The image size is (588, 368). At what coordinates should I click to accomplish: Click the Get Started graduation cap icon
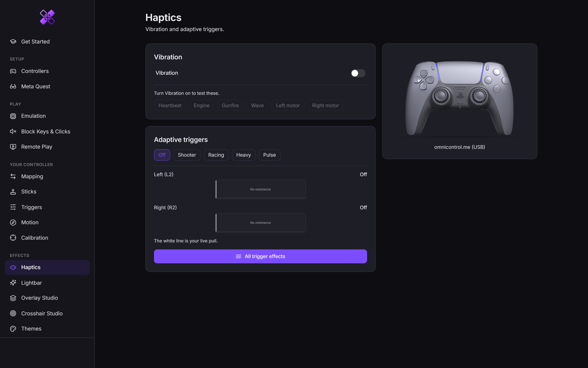[x=13, y=42]
